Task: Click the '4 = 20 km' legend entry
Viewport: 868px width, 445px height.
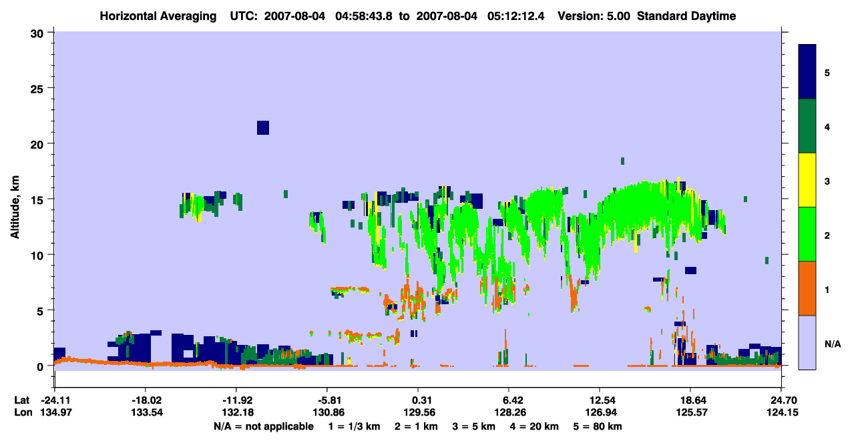Action: coord(535,426)
